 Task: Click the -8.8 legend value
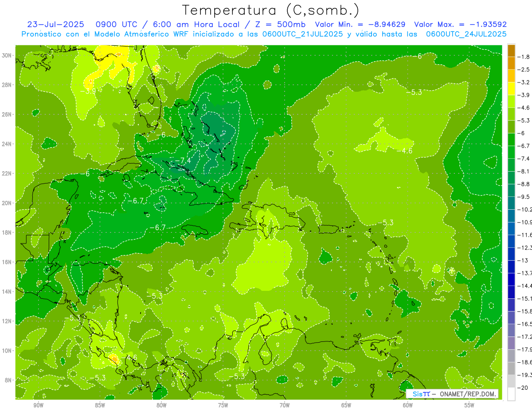[x=523, y=184]
